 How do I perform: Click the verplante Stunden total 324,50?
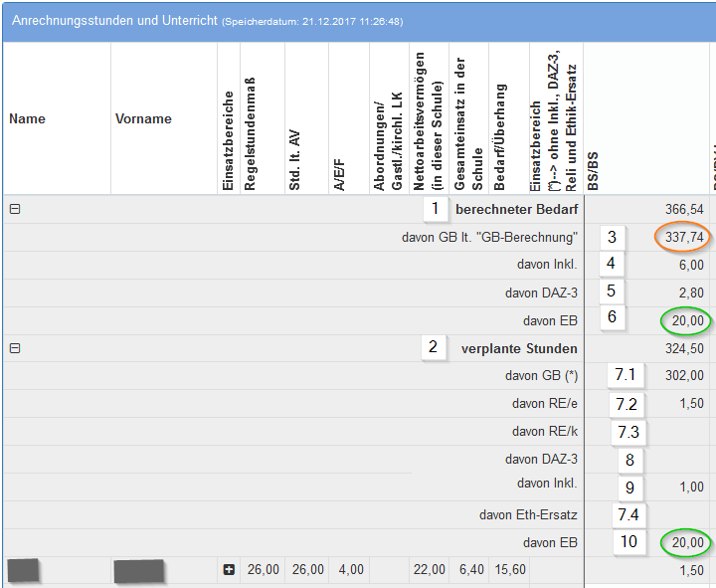[x=684, y=349]
